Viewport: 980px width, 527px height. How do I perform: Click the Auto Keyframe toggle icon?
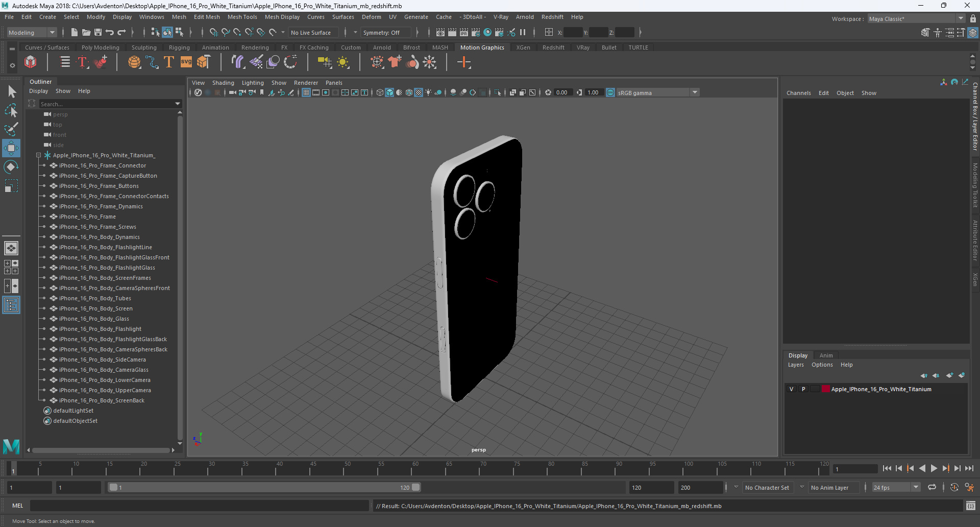[x=954, y=487]
